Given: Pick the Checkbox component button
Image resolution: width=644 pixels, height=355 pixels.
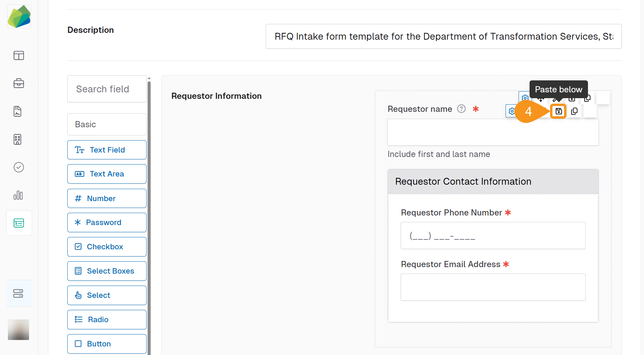Looking at the screenshot, I should point(107,247).
